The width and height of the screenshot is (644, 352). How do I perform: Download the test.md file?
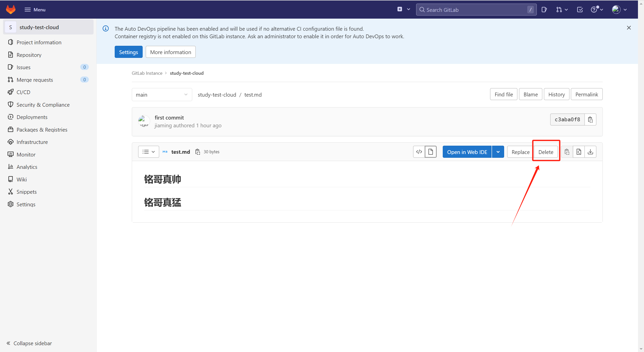590,152
